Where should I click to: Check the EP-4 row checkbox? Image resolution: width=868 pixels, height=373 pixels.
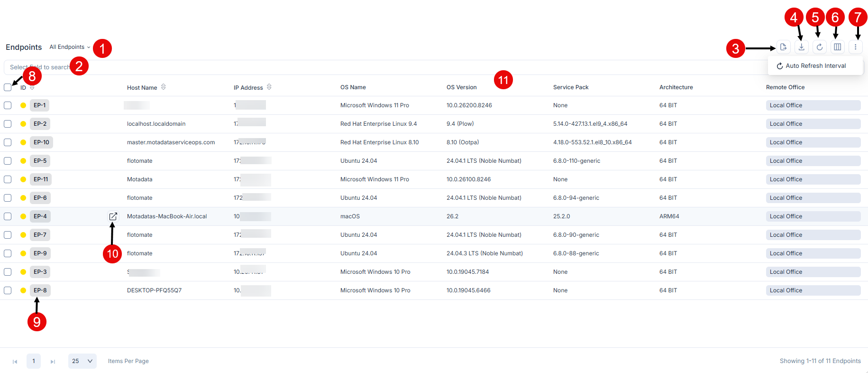pyautogui.click(x=8, y=216)
